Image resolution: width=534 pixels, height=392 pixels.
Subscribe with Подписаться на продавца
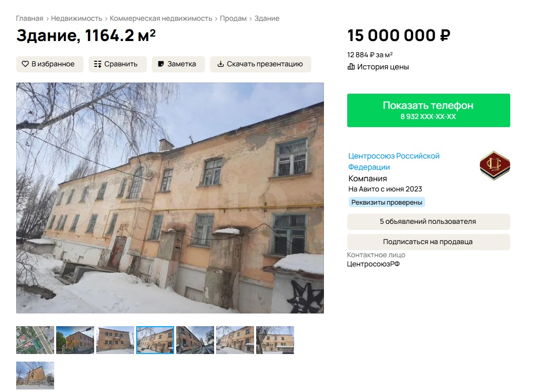[x=428, y=242]
